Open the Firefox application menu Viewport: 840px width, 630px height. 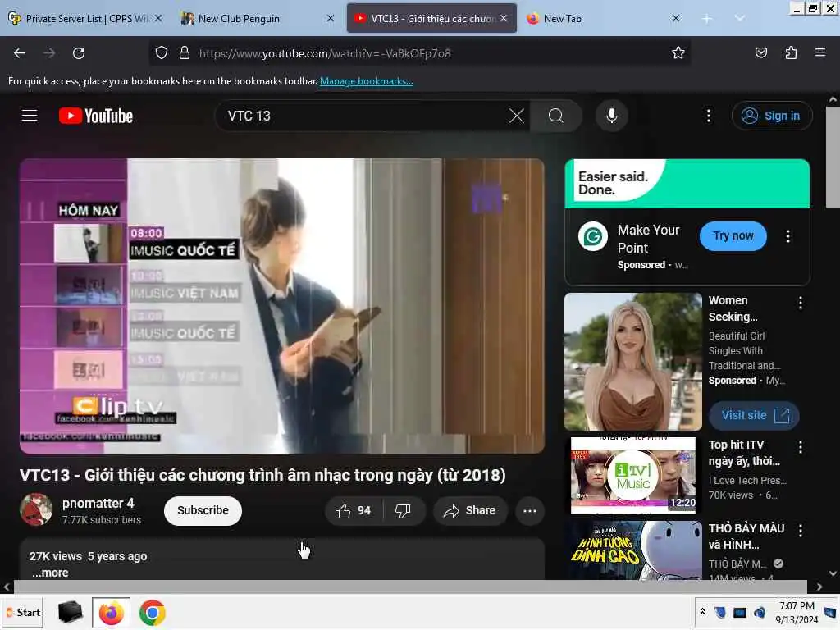[819, 52]
